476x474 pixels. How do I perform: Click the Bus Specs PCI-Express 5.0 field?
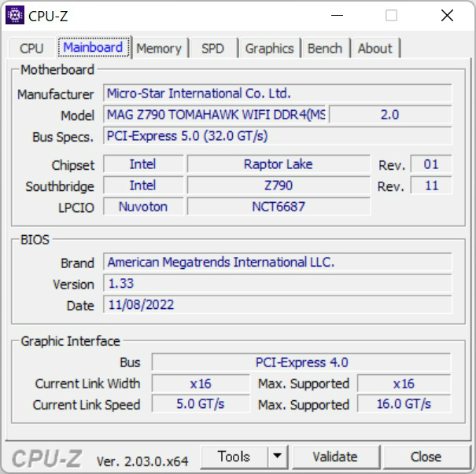tap(278, 136)
